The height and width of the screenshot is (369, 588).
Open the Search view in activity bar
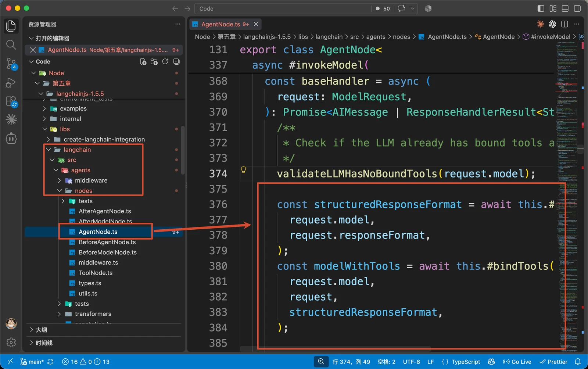coord(11,45)
